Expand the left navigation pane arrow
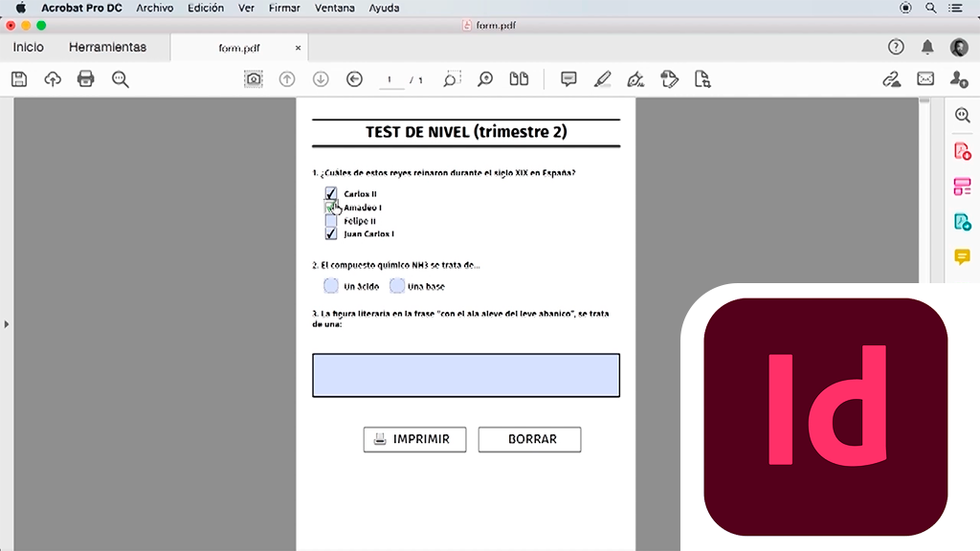 click(x=7, y=324)
